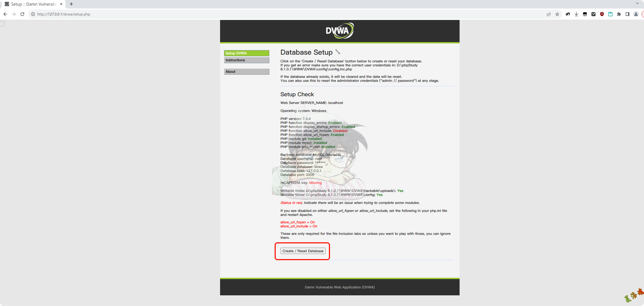Click the About tab in left sidebar

pyautogui.click(x=245, y=71)
